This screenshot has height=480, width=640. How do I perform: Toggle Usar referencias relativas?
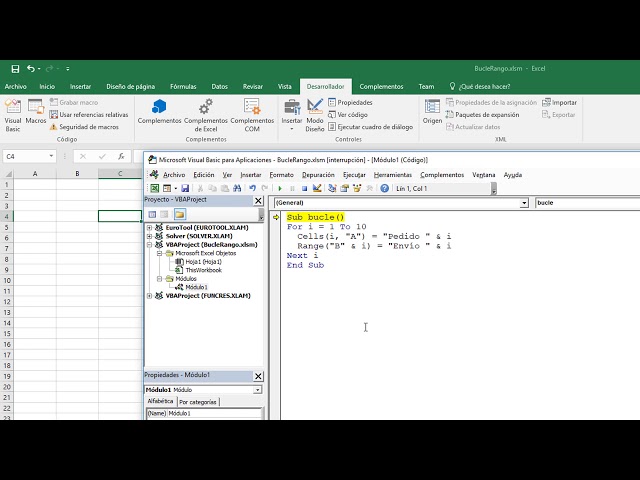[x=89, y=115]
